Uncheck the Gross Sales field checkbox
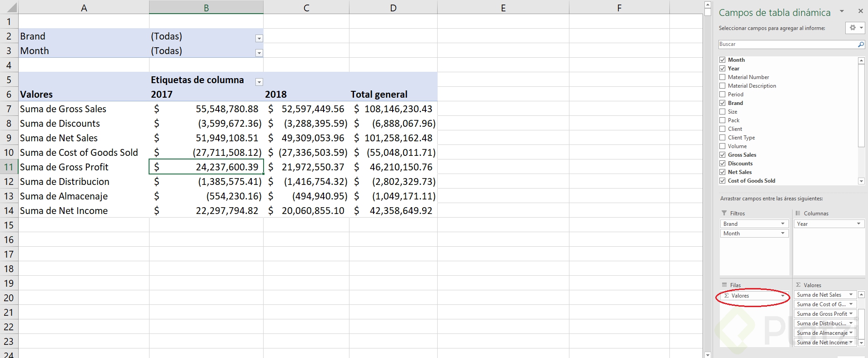The width and height of the screenshot is (868, 358). click(x=722, y=155)
